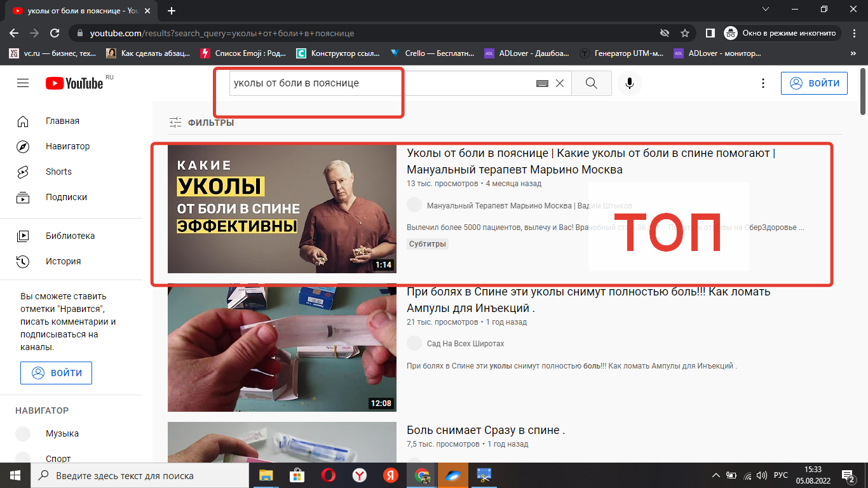
Task: Open bookmark 'ADLover - Дашбоа...'
Action: 527,53
